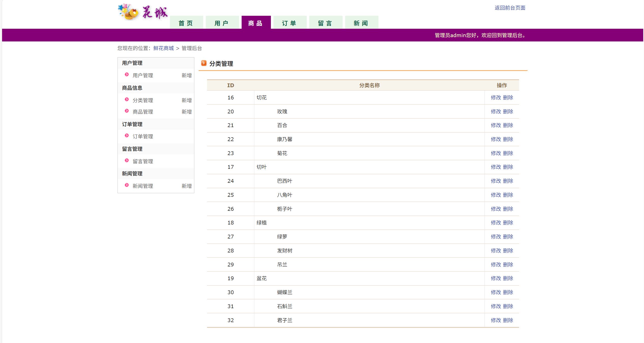Click orange arrow icon before 分类管理 heading
The width and height of the screenshot is (644, 343).
point(204,63)
